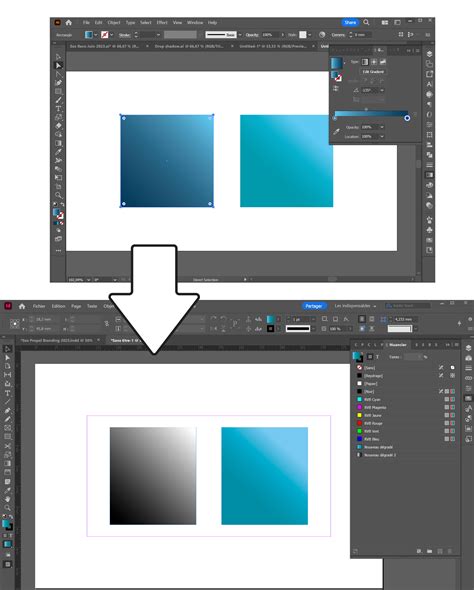Viewport: 474px width, 590px height.
Task: Select the Zoom tool in InDesign toolbar
Action: point(7,508)
